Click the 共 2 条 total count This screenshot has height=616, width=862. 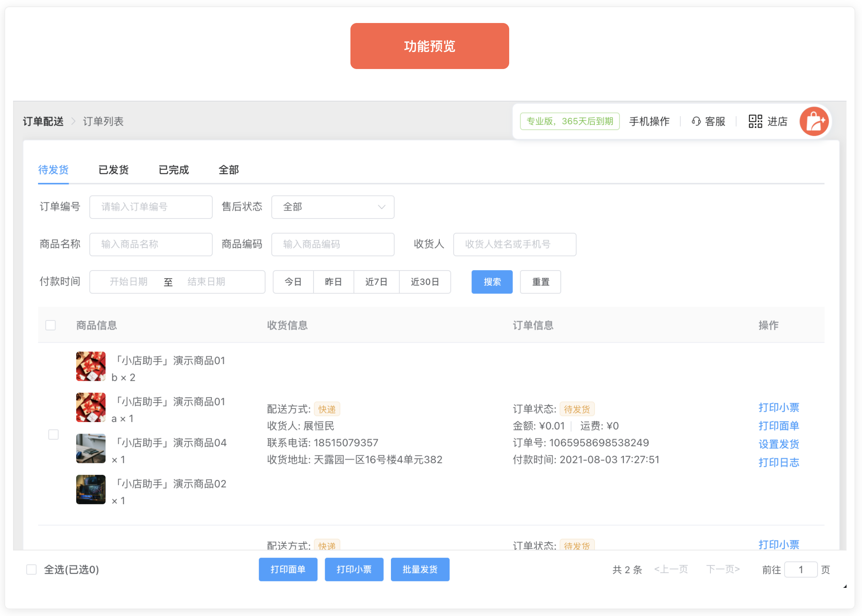pos(627,570)
